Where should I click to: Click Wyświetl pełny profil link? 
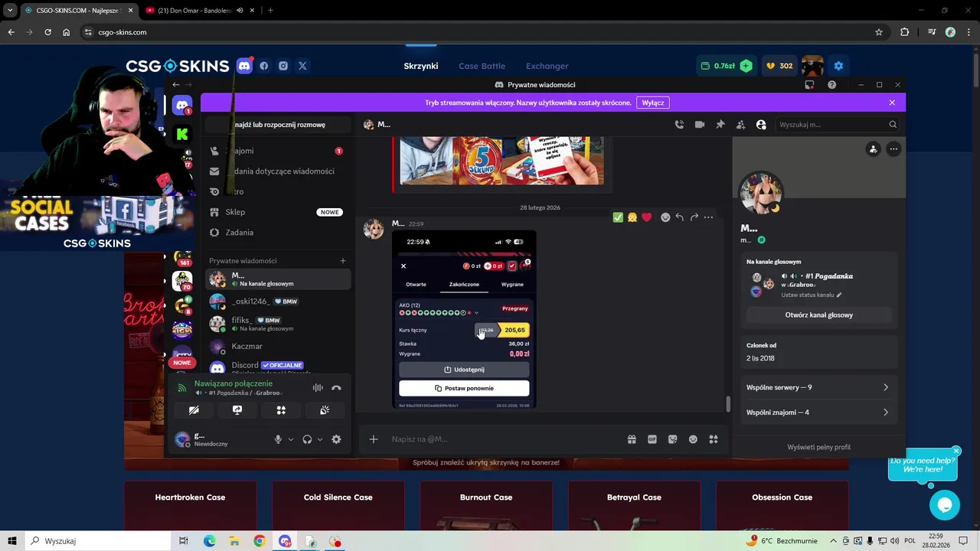[x=818, y=447]
